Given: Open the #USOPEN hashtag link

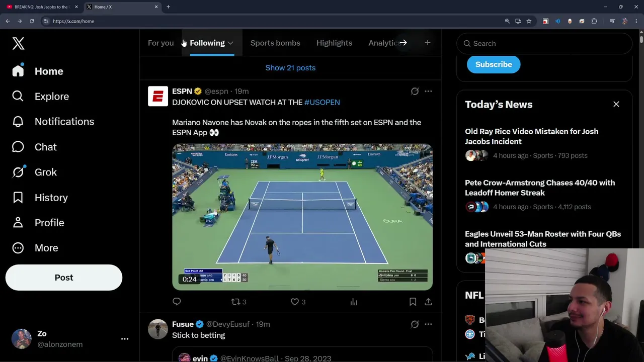Looking at the screenshot, I should pos(322,102).
